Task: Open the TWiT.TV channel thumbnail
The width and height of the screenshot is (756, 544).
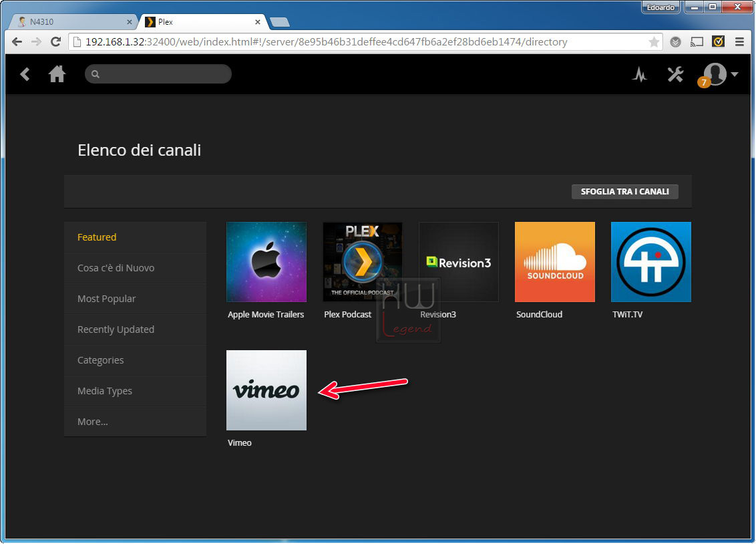Action: pos(651,262)
